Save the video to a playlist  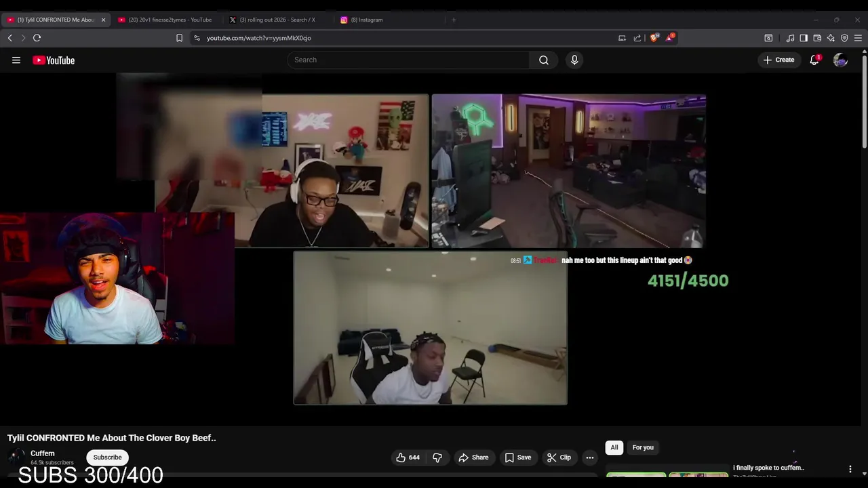[517, 457]
